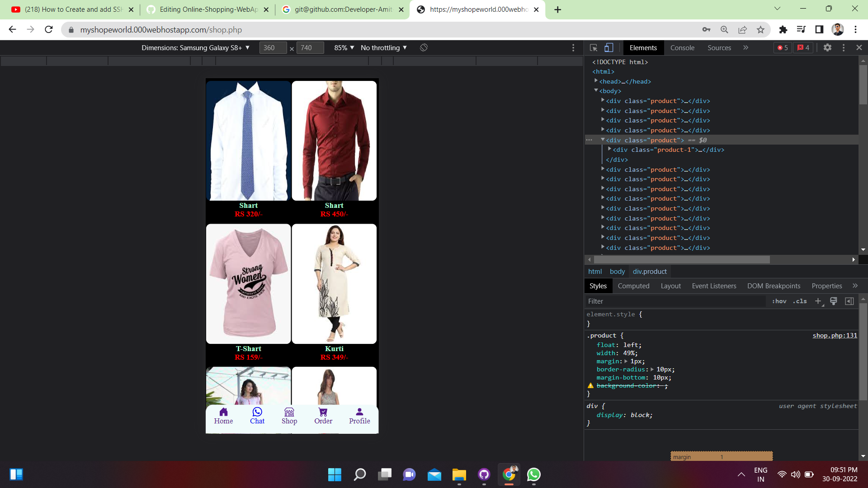The width and height of the screenshot is (868, 488).
Task: Toggle the device toolbar icon
Action: point(609,47)
